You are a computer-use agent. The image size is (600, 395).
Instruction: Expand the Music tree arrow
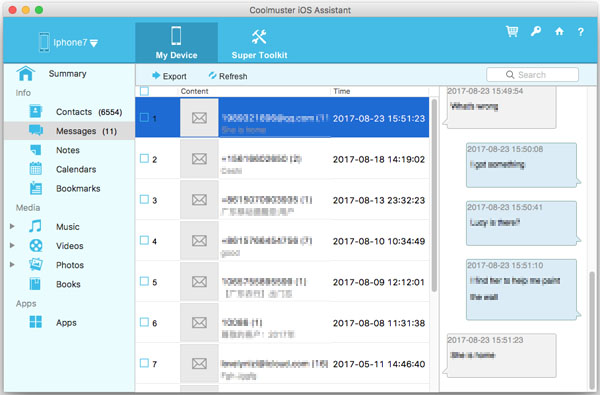(x=12, y=226)
